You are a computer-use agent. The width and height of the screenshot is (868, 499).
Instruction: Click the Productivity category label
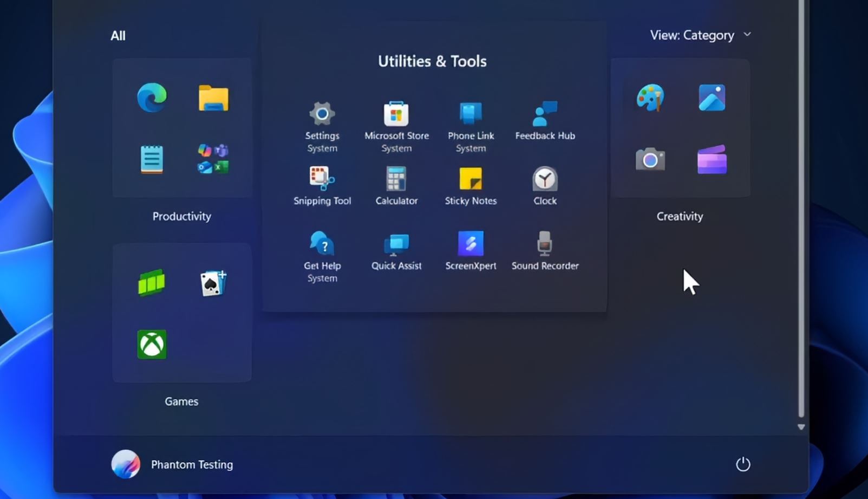pos(181,216)
